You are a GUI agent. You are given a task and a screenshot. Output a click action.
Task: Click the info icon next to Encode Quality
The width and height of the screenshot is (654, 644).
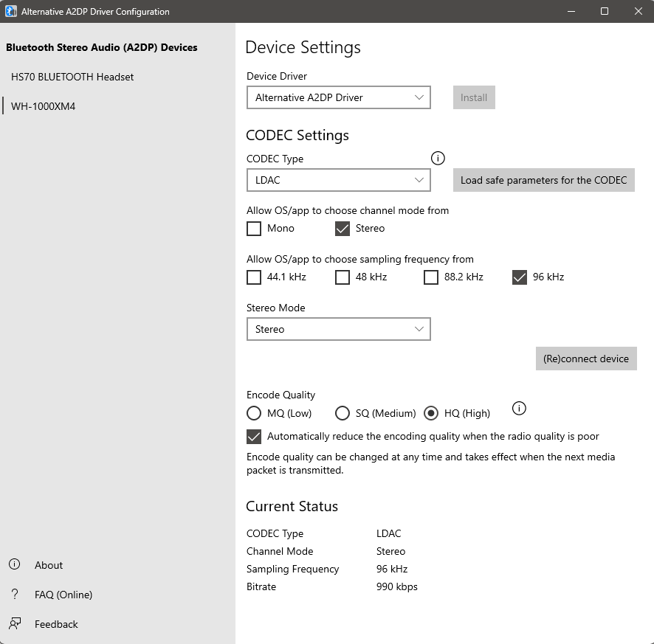coord(519,409)
